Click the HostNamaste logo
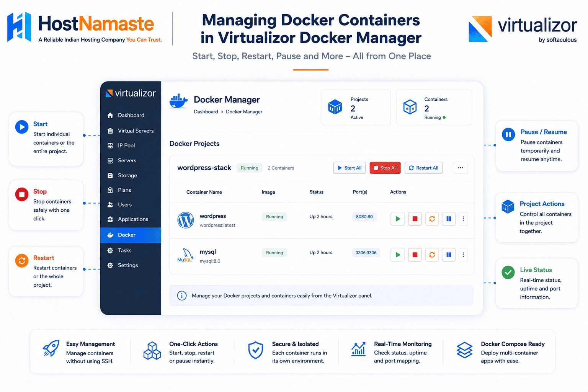This screenshot has width=588, height=392. point(85,27)
